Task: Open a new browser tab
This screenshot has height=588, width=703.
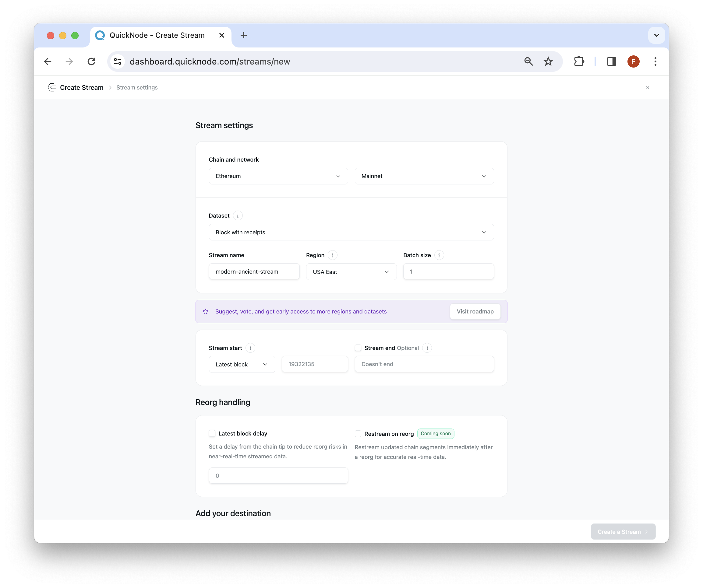Action: click(x=244, y=35)
